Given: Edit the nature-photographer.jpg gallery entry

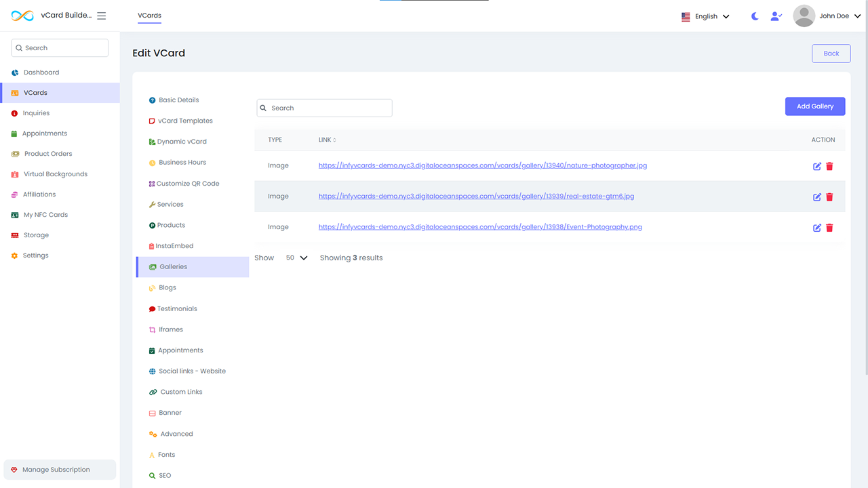Looking at the screenshot, I should click(x=817, y=166).
